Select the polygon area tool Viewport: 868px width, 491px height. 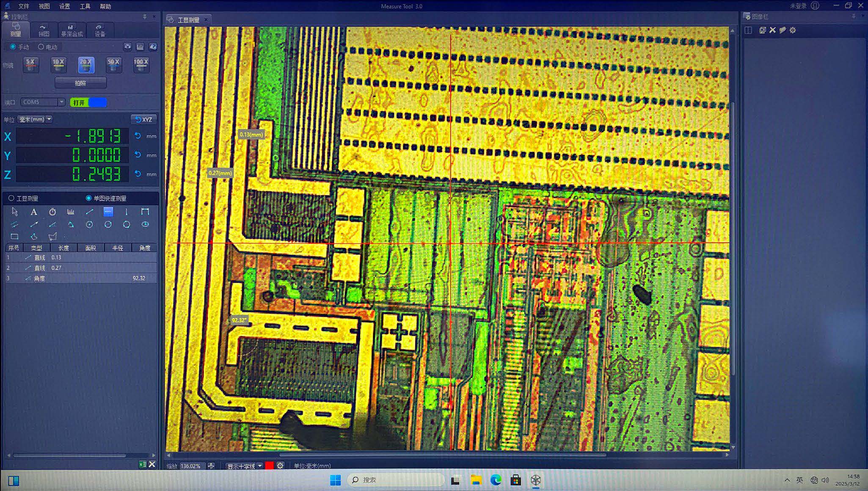coord(52,237)
